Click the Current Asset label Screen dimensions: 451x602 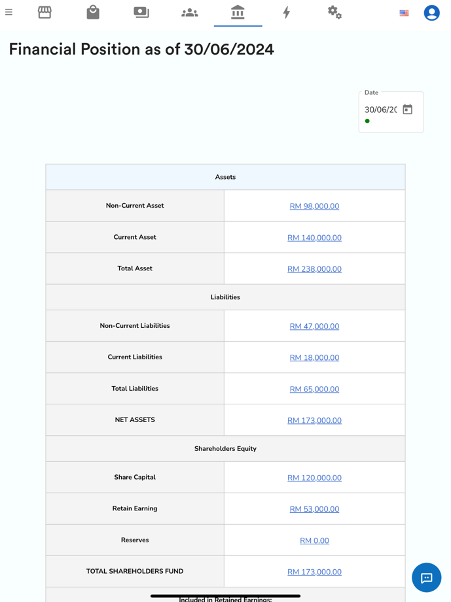point(135,237)
